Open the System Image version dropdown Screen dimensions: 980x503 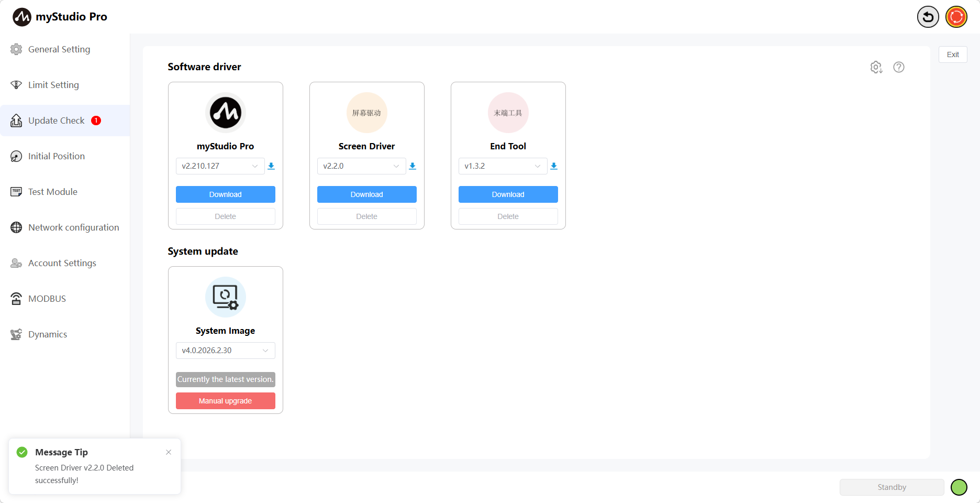pyautogui.click(x=225, y=351)
